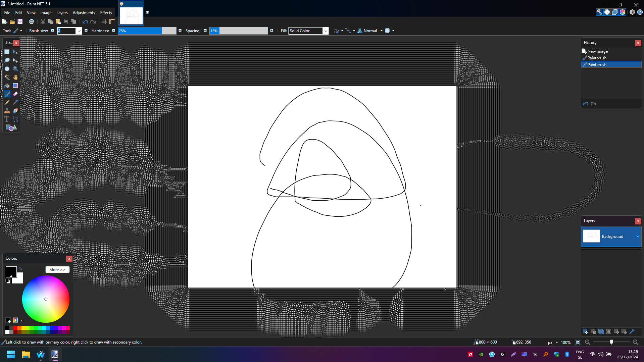Toggle the Colors window utility icon
Viewport: 644px width, 362px height.
pos(623,12)
